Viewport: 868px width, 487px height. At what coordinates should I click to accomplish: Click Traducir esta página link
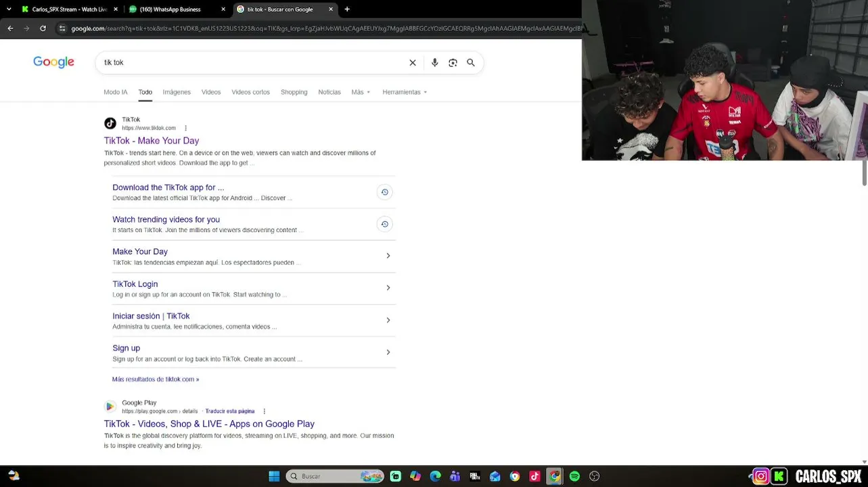(x=230, y=411)
